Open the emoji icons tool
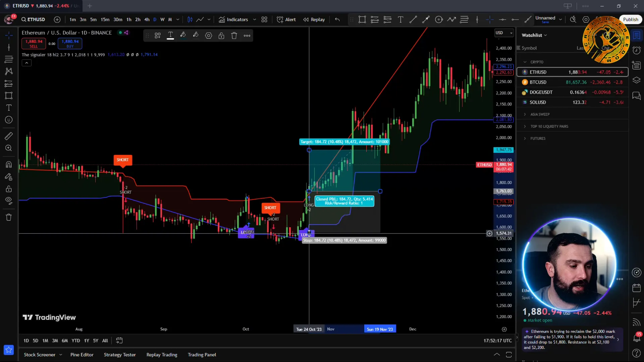This screenshot has height=362, width=644. tap(9, 120)
